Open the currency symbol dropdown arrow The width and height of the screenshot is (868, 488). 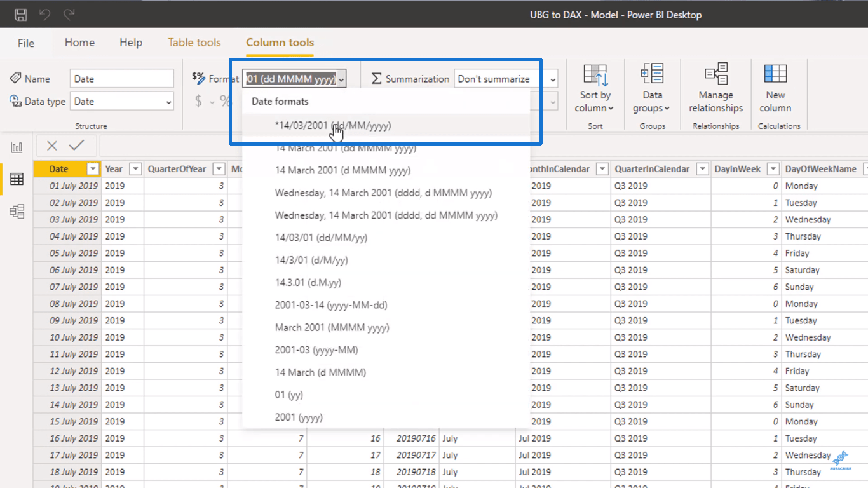pos(212,102)
